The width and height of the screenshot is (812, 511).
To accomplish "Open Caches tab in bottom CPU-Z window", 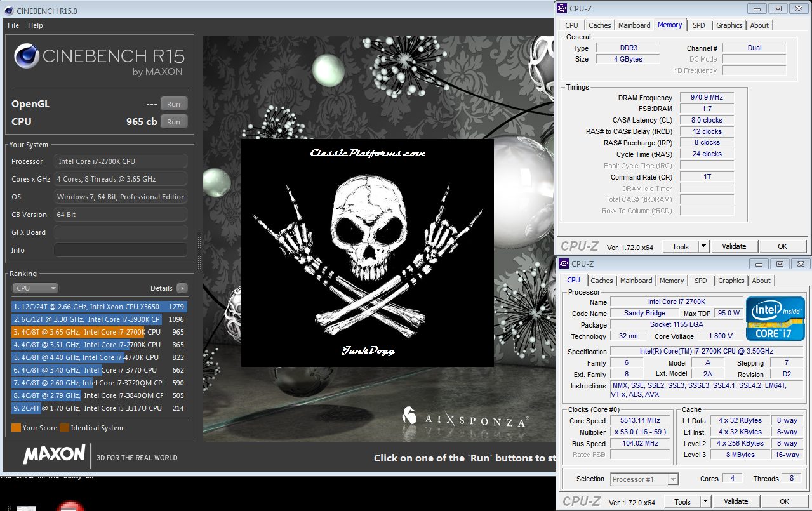I will [x=602, y=281].
